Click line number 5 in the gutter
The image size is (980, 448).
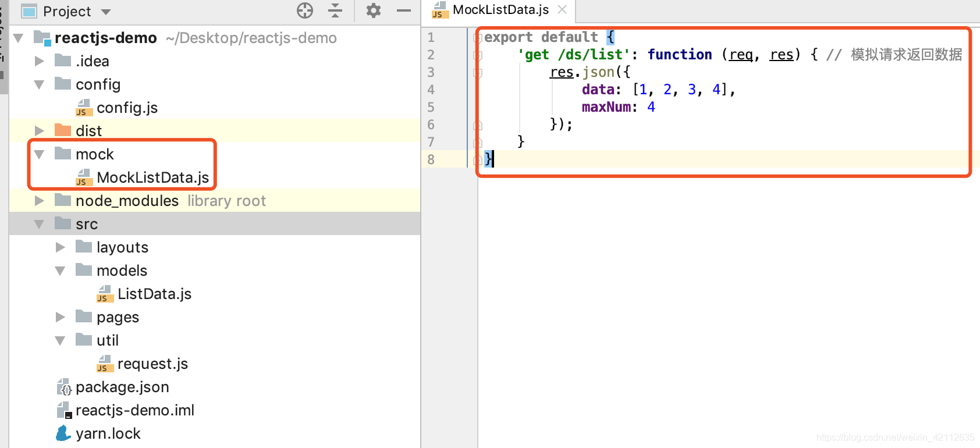point(431,107)
